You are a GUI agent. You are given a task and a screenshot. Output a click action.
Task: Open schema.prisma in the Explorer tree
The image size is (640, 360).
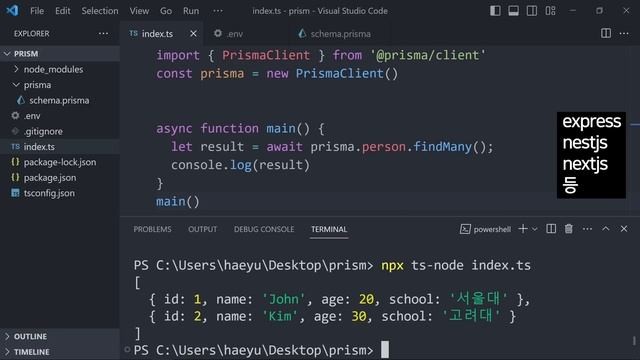(60, 100)
